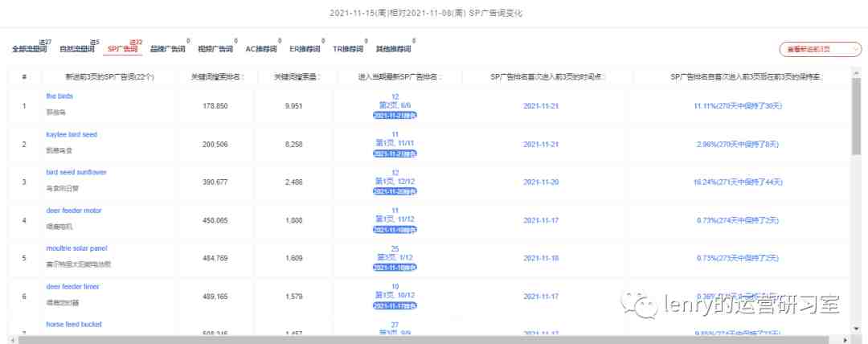Open keyword link 'deer feeder timer'

coord(72,286)
